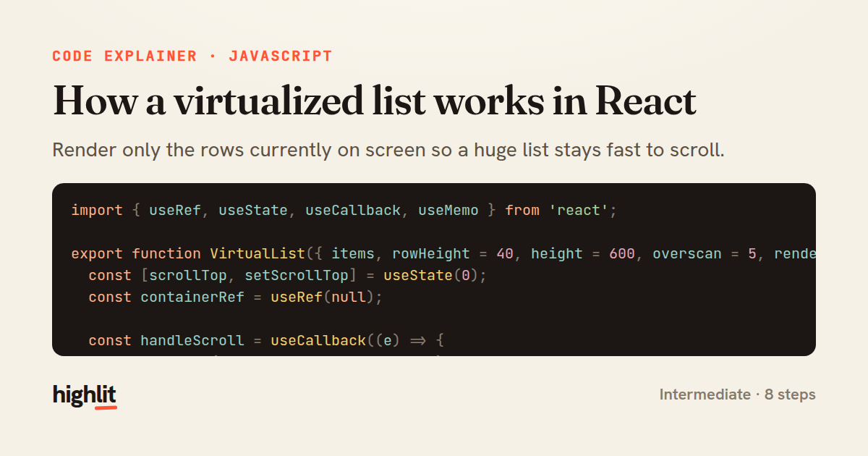Click the 'Intermediate · 8 steps' text
The image size is (868, 456).
coord(737,394)
